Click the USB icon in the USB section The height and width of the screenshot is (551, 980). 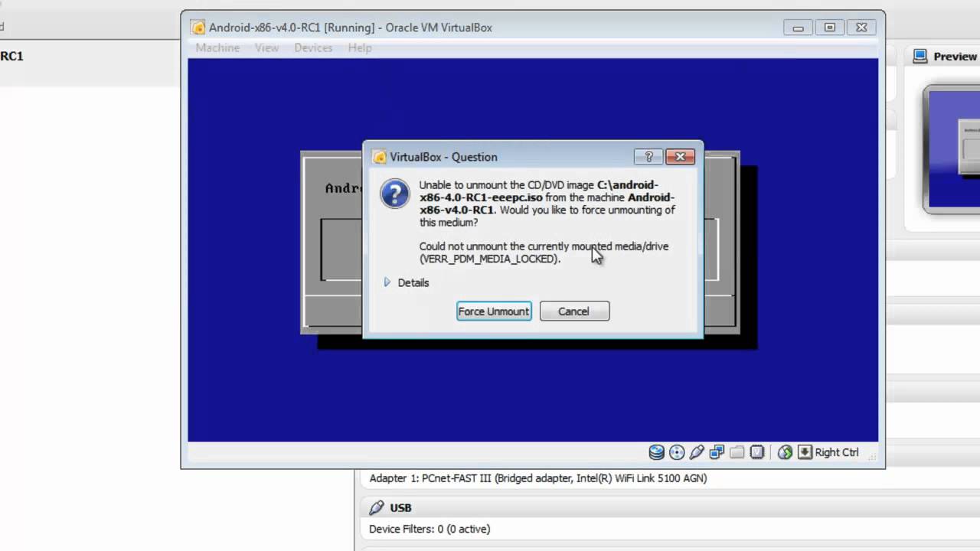coord(377,507)
